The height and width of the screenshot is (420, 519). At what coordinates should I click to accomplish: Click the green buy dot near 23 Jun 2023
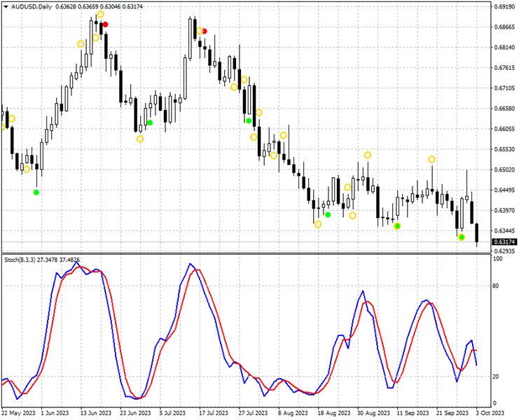(150, 122)
